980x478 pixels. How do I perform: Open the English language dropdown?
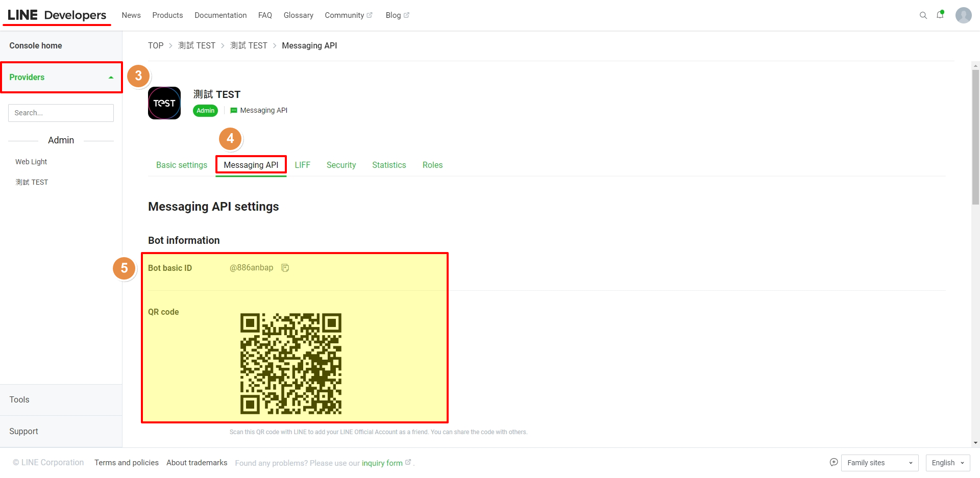(x=947, y=463)
